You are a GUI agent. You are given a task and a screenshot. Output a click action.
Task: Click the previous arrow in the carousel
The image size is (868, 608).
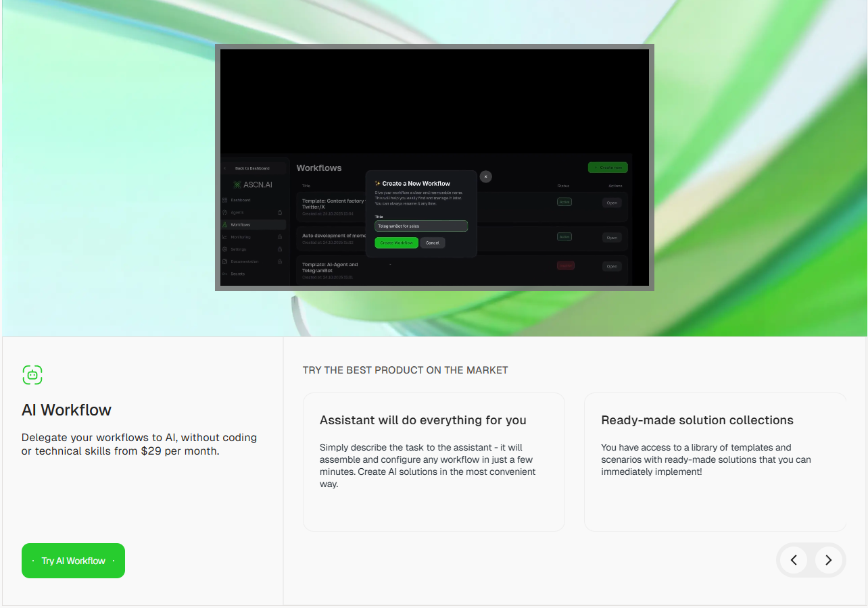pyautogui.click(x=794, y=560)
